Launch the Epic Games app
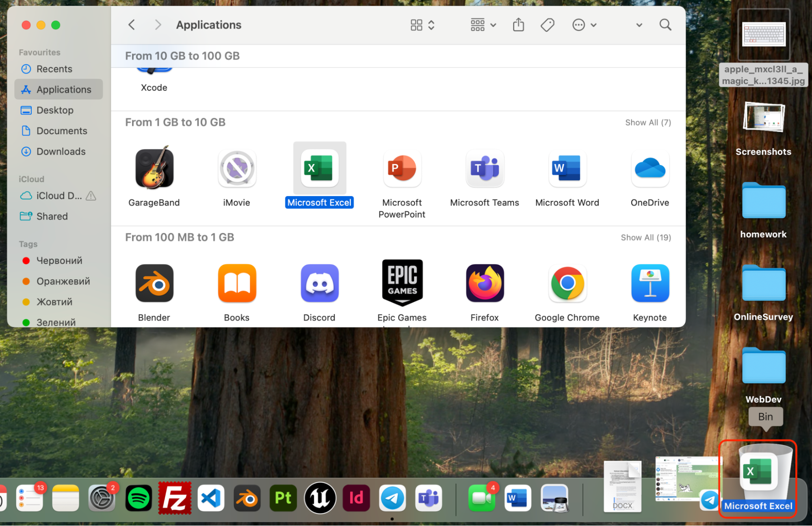 click(x=402, y=283)
